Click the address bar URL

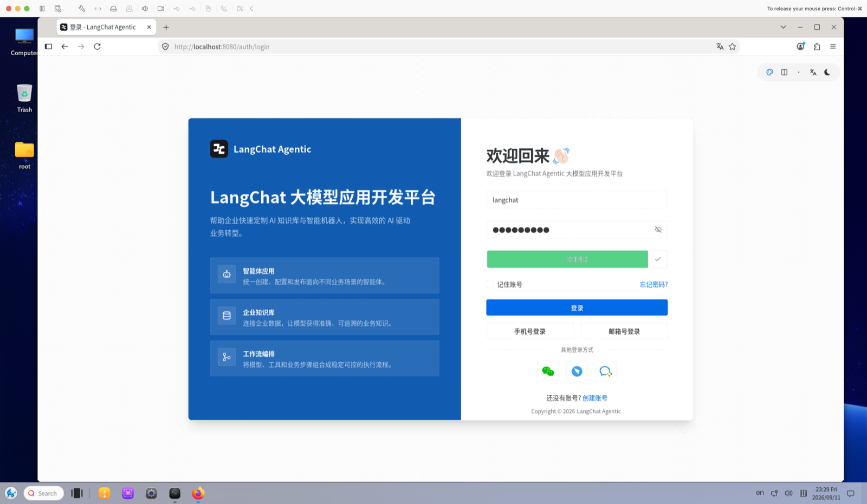click(222, 47)
